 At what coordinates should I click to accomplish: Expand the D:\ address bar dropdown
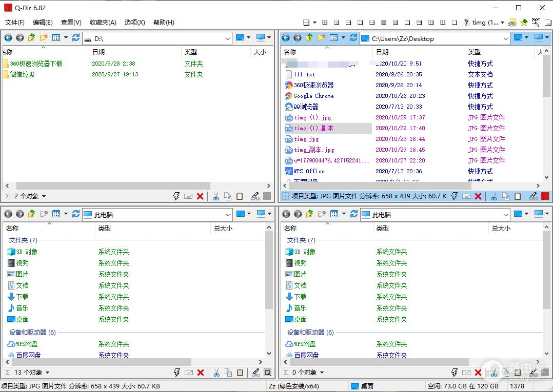[228, 38]
